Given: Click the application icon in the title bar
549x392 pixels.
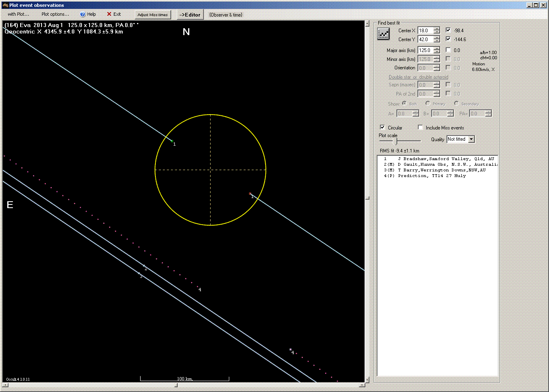Looking at the screenshot, I should click(5, 5).
